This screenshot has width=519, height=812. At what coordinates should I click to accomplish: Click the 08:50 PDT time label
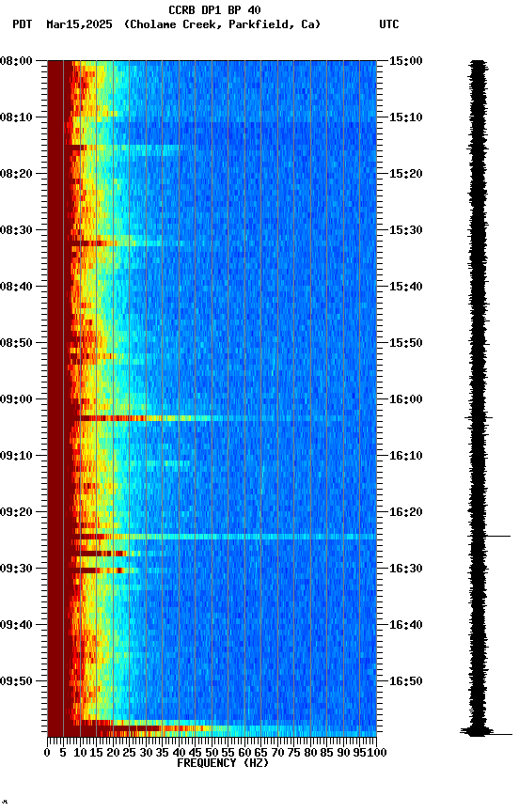tap(16, 343)
